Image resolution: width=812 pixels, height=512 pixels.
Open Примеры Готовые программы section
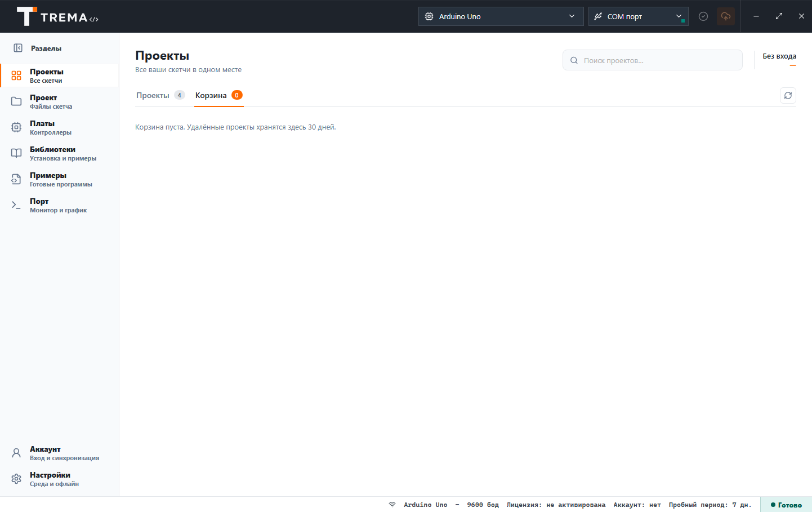tap(60, 179)
